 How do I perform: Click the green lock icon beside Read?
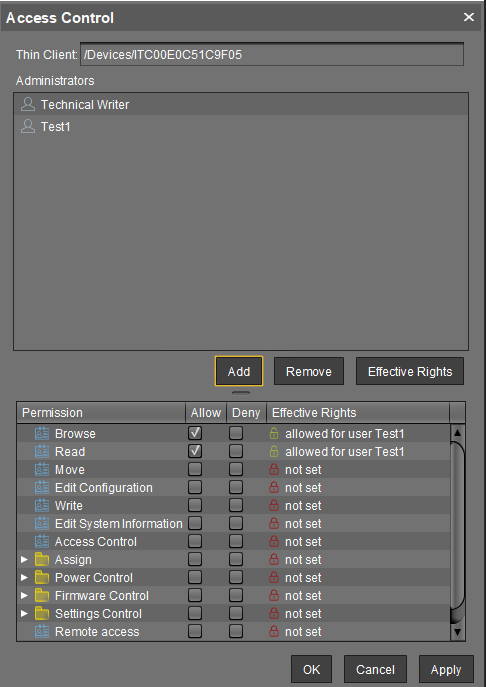click(274, 451)
